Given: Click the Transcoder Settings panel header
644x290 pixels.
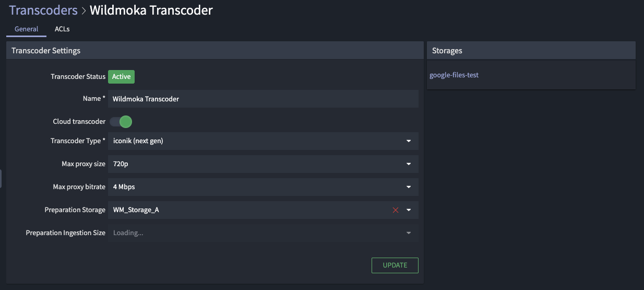Looking at the screenshot, I should (46, 51).
